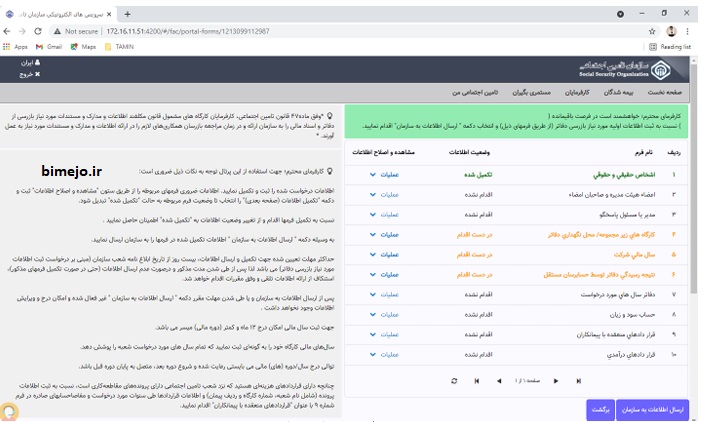Expand عملیات dropdown for row 7 دفاتر سال های
Screen dimensions: 707x422
[384, 294]
